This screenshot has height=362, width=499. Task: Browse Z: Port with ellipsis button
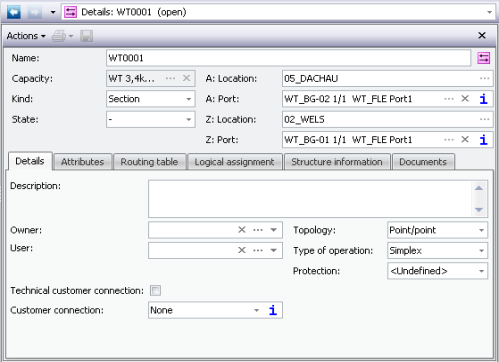click(449, 140)
